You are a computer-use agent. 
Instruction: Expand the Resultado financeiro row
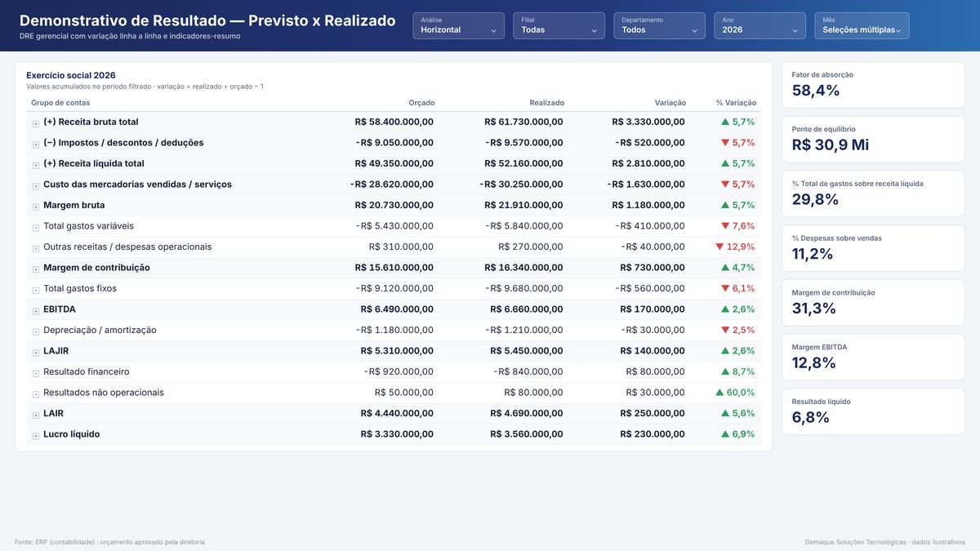36,373
